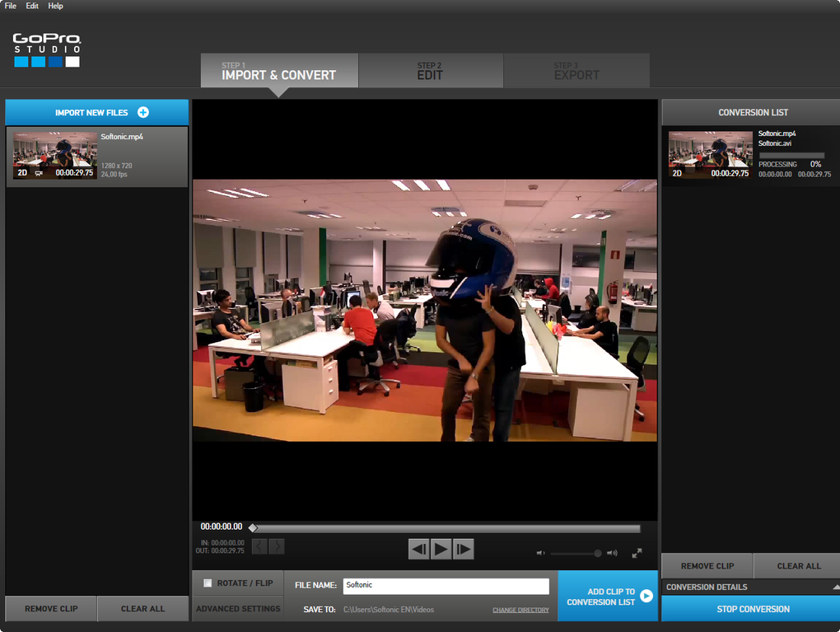Open the File menu
Viewport: 840px width, 632px height.
pyautogui.click(x=11, y=6)
